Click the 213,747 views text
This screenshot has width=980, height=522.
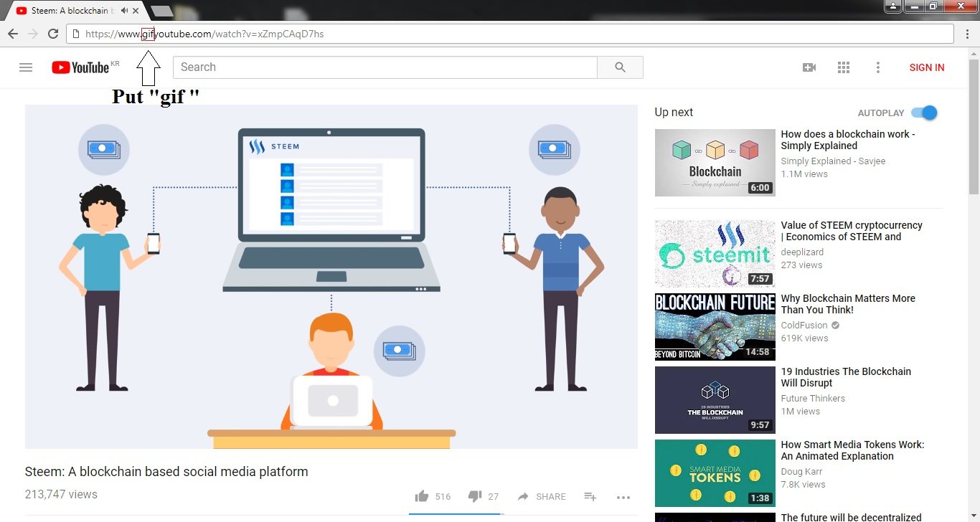pos(61,495)
